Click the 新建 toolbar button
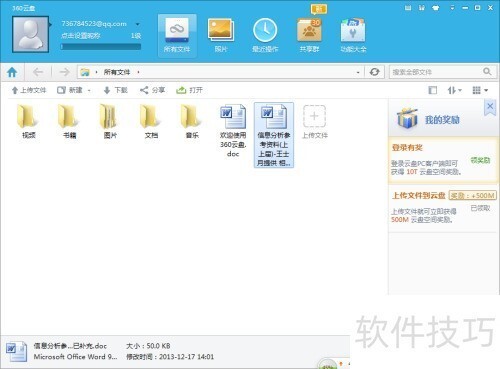The image size is (500, 369). pyautogui.click(x=70, y=90)
